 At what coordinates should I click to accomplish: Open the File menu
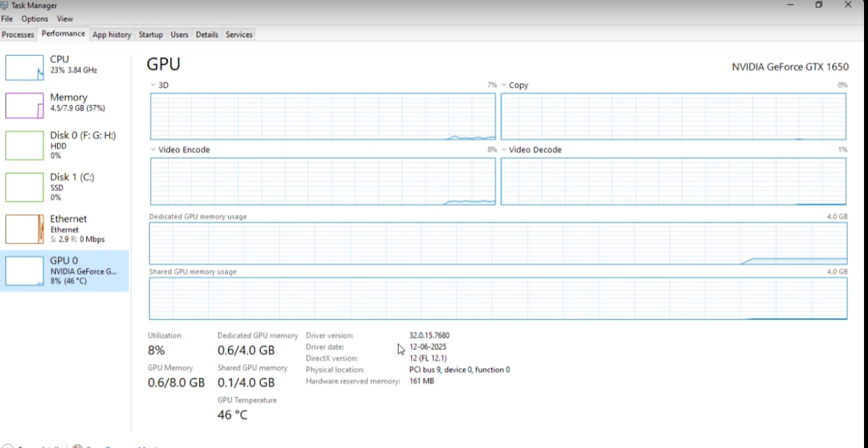[x=7, y=19]
